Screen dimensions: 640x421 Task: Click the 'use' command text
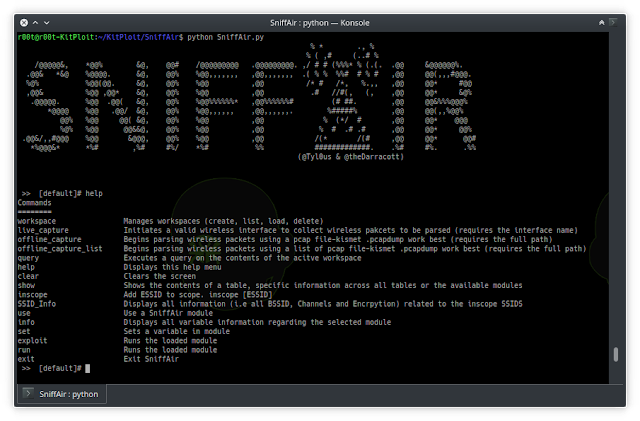(x=24, y=313)
